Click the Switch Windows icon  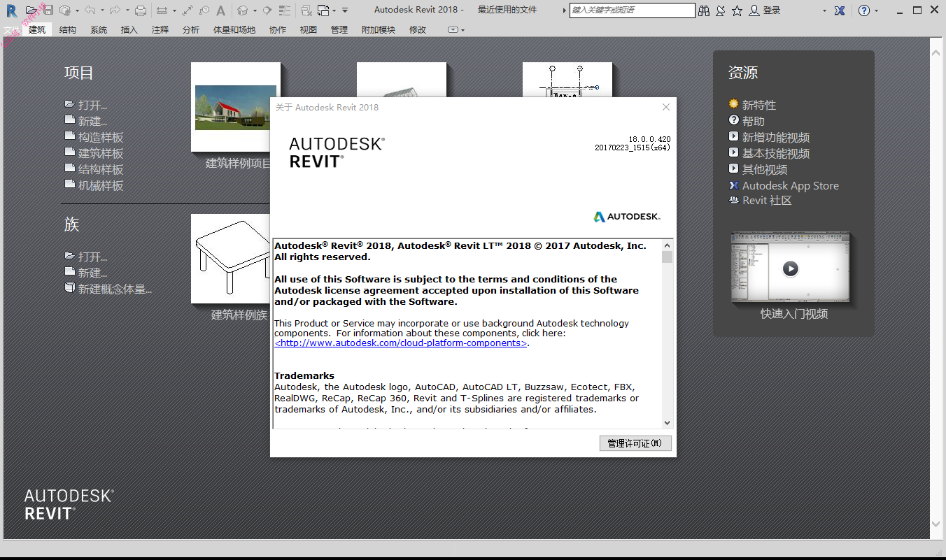click(x=323, y=10)
